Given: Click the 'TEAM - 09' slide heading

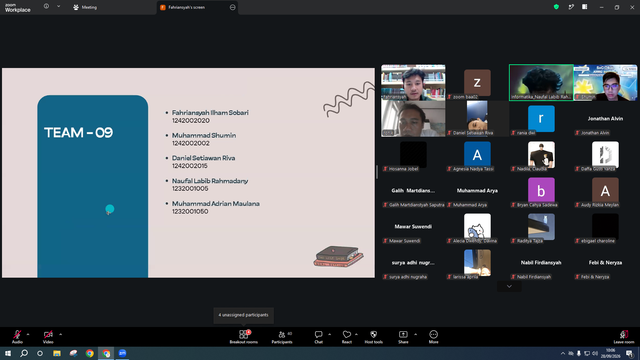Looking at the screenshot, I should tap(78, 133).
